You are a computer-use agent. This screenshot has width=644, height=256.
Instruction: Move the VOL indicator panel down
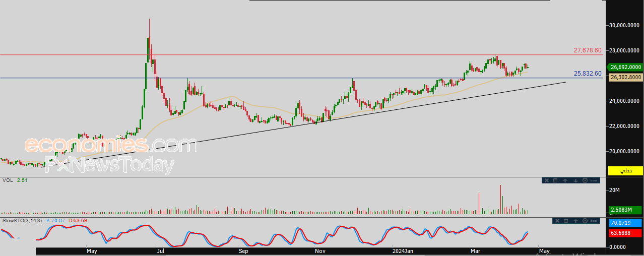pos(575,180)
